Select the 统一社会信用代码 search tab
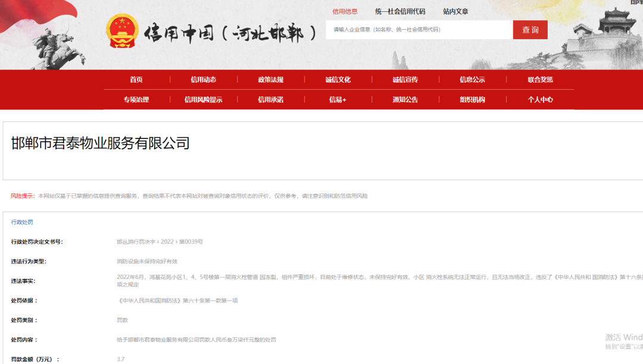Image resolution: width=643 pixels, height=364 pixels. (400, 11)
